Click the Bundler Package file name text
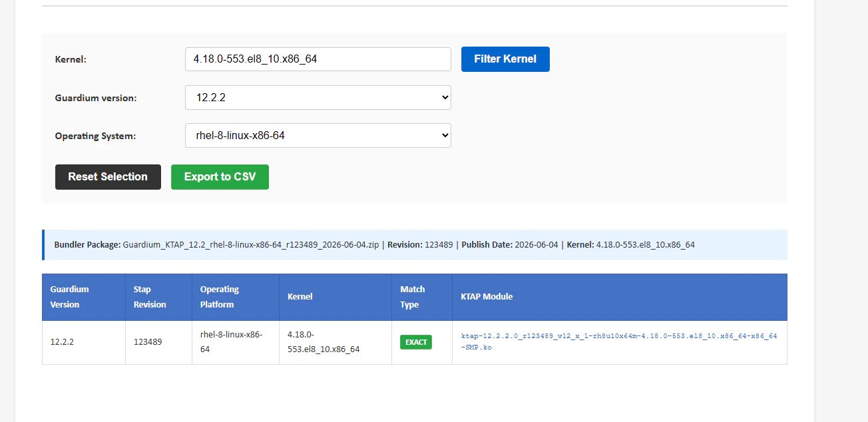The image size is (868, 422). (x=251, y=245)
